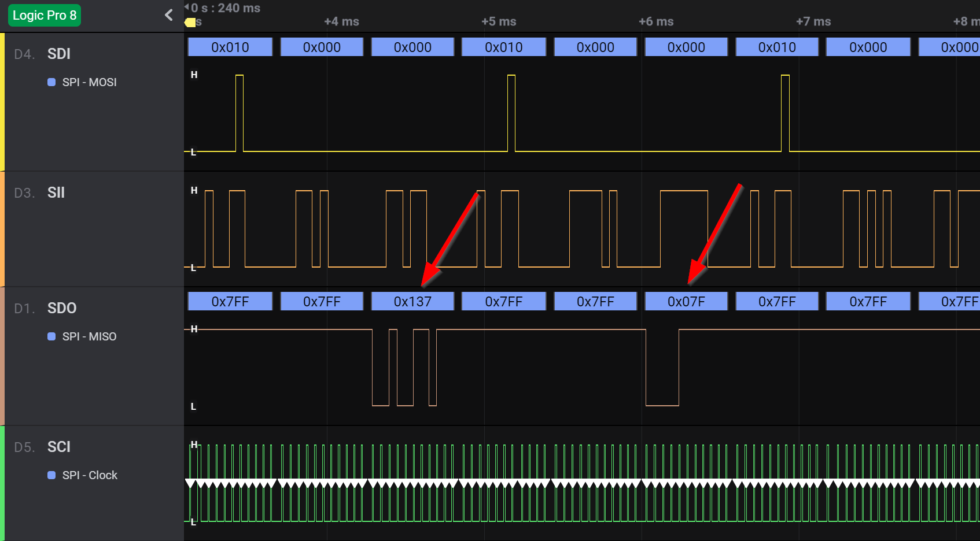The image size is (980, 541).
Task: Click the SPI - MISO analyzer tag
Action: pos(82,336)
